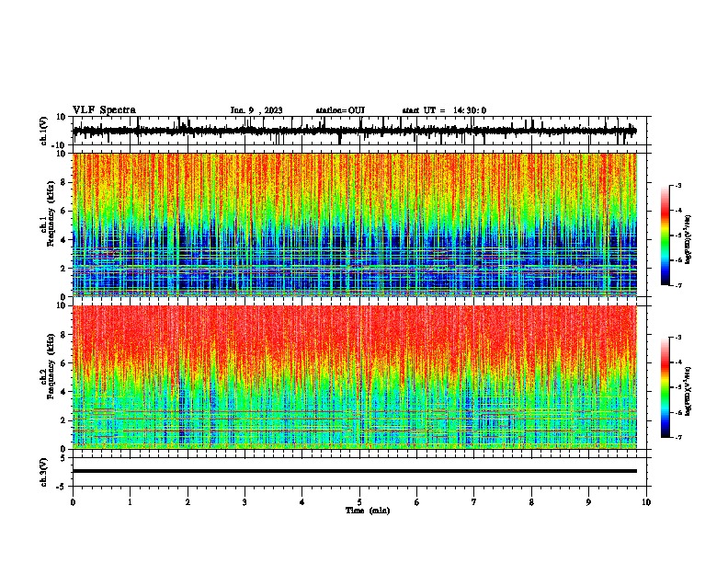
Task: Click the "ch.3(V)" axis label
Action: [x=44, y=472]
